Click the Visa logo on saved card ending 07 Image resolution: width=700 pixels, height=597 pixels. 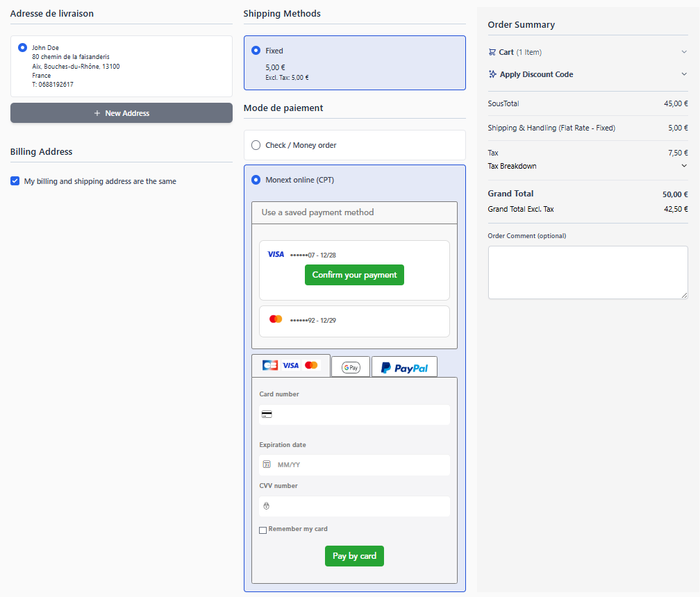[276, 255]
